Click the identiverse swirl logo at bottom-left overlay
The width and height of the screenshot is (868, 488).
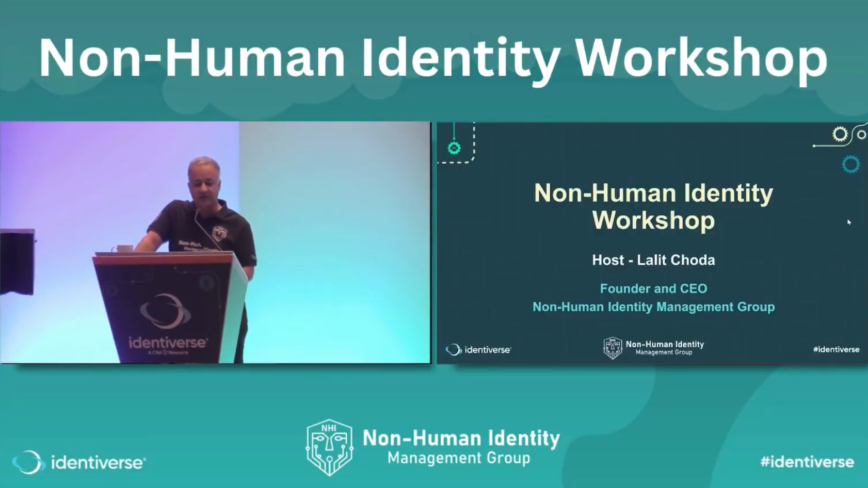tap(28, 462)
